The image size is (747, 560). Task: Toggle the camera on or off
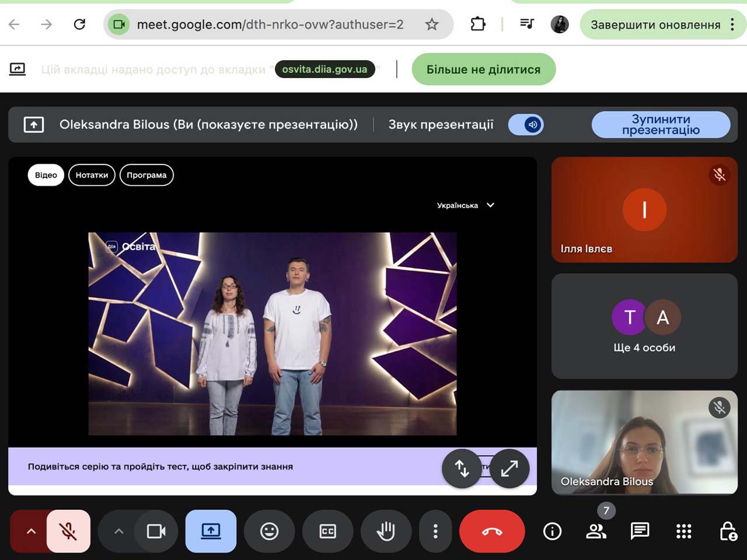pyautogui.click(x=156, y=531)
